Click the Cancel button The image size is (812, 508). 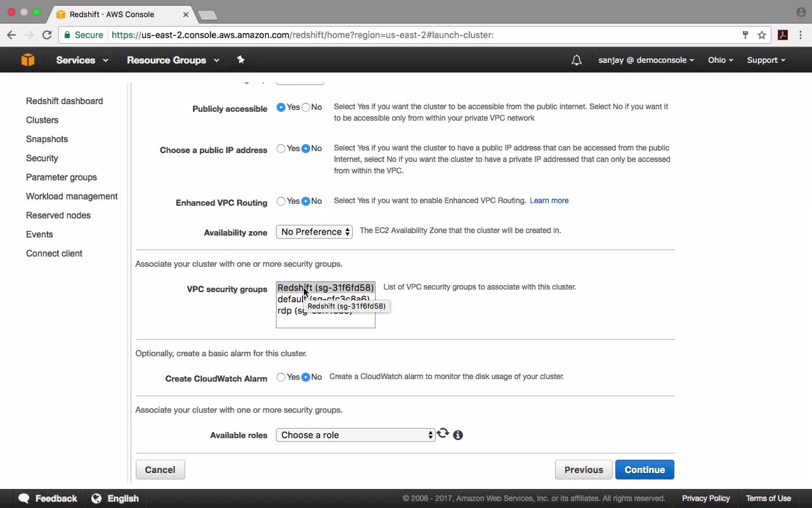(x=160, y=470)
